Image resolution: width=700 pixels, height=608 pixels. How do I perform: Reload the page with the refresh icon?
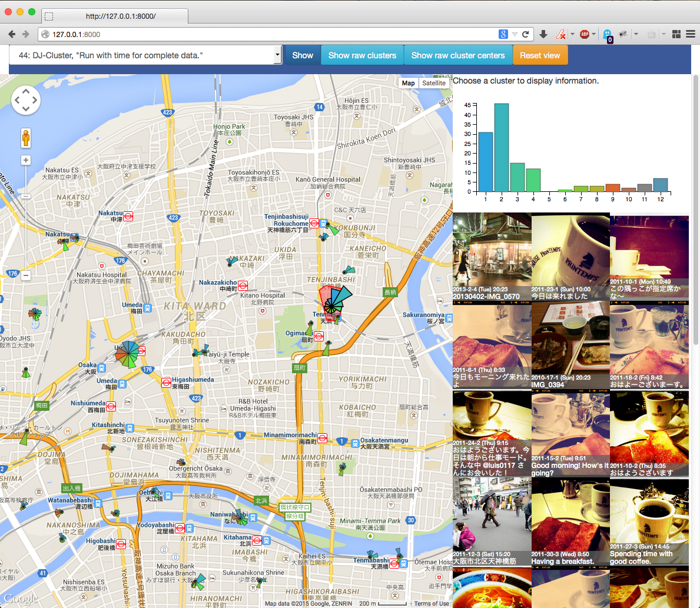point(526,34)
